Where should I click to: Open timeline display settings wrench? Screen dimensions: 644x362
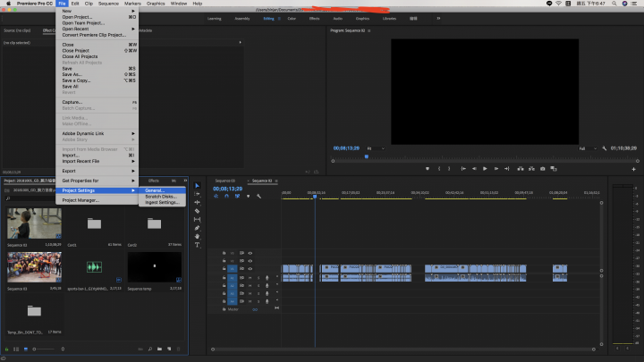click(x=258, y=196)
